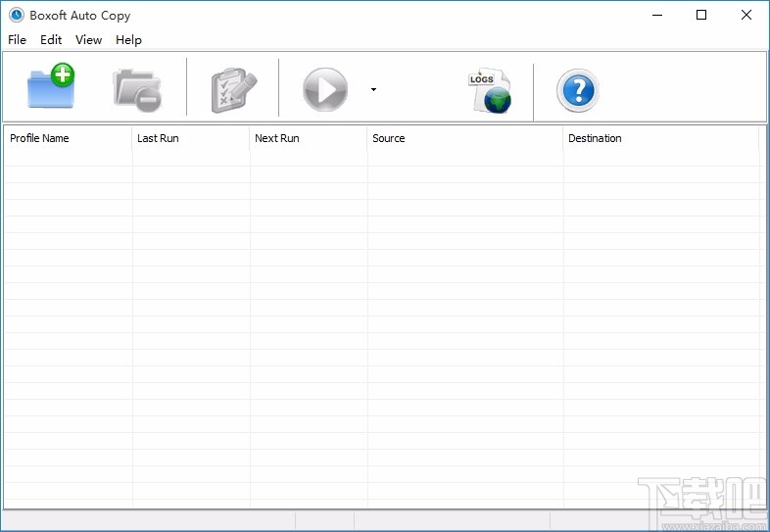
Task: Sort by Next Run column header
Action: tap(309, 138)
